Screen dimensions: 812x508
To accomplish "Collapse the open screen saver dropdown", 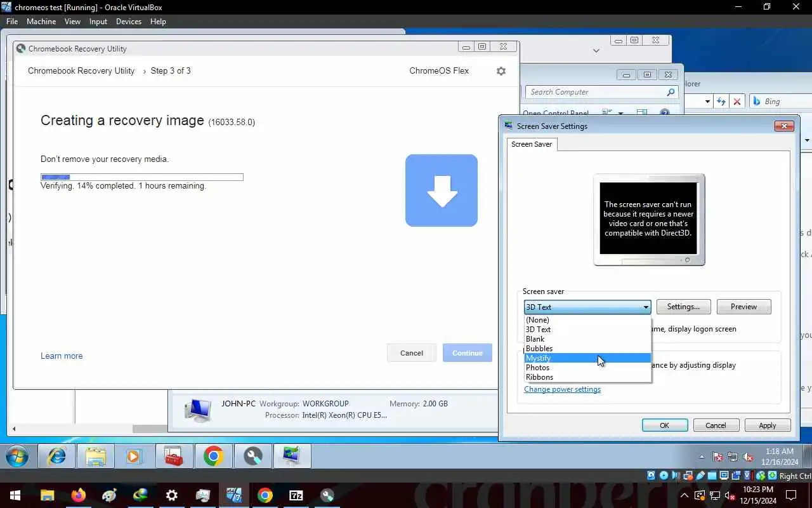I will click(646, 307).
